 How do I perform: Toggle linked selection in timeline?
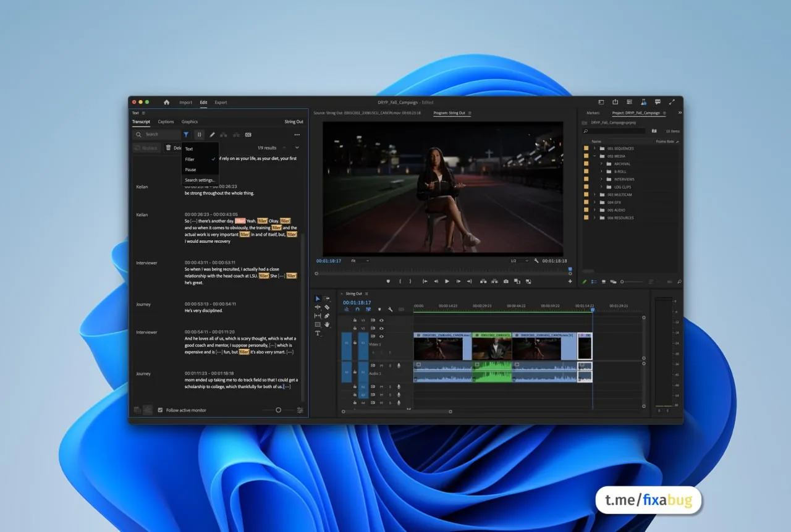click(368, 310)
